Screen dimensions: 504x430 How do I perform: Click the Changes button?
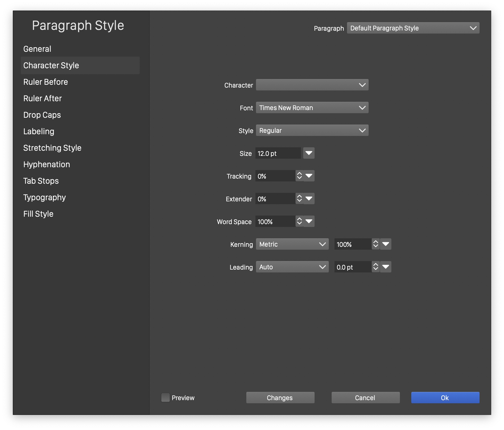click(x=280, y=398)
